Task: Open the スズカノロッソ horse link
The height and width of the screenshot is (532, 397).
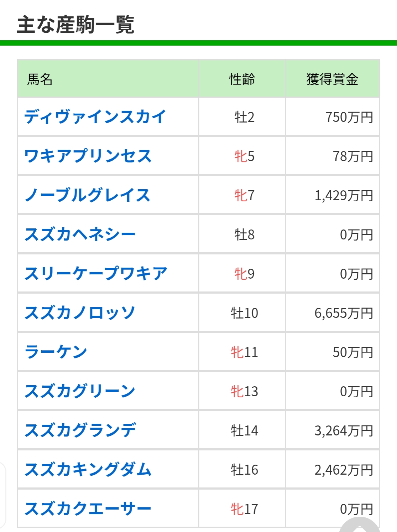Action: tap(80, 313)
